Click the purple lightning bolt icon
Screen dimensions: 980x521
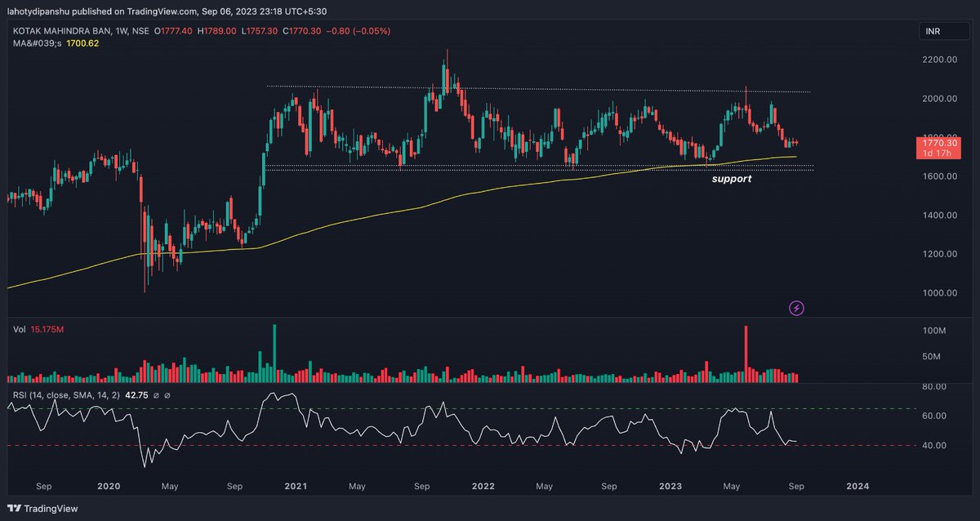798,308
